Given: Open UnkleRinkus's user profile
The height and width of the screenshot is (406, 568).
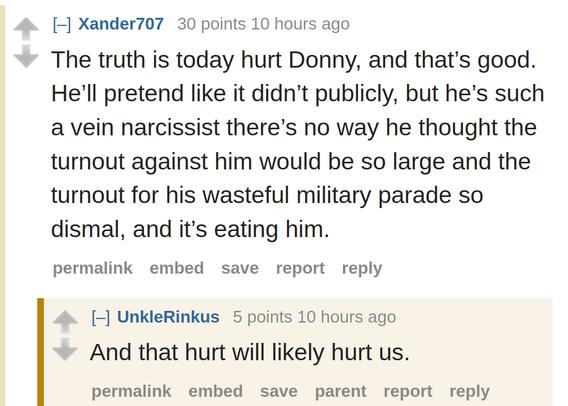Looking at the screenshot, I should (168, 317).
